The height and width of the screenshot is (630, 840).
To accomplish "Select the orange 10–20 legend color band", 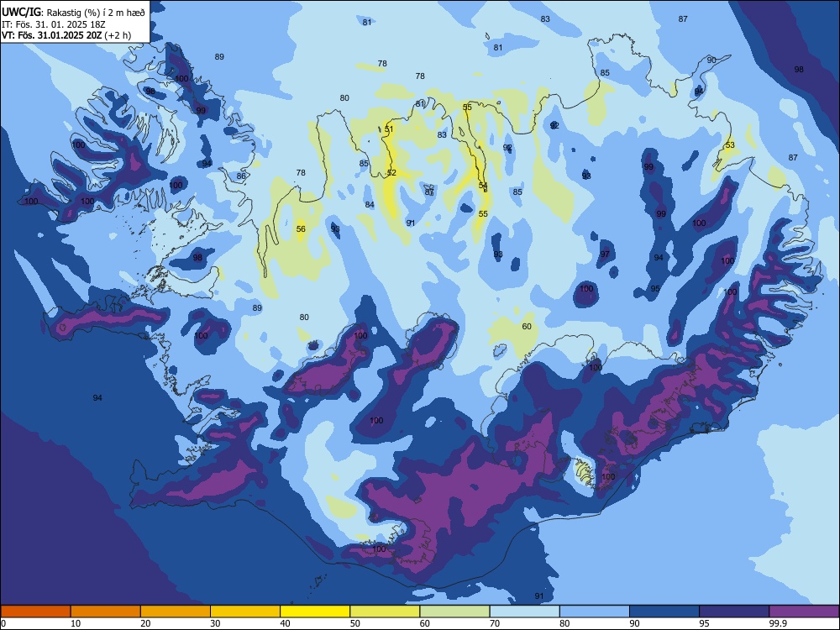I will pyautogui.click(x=106, y=612).
